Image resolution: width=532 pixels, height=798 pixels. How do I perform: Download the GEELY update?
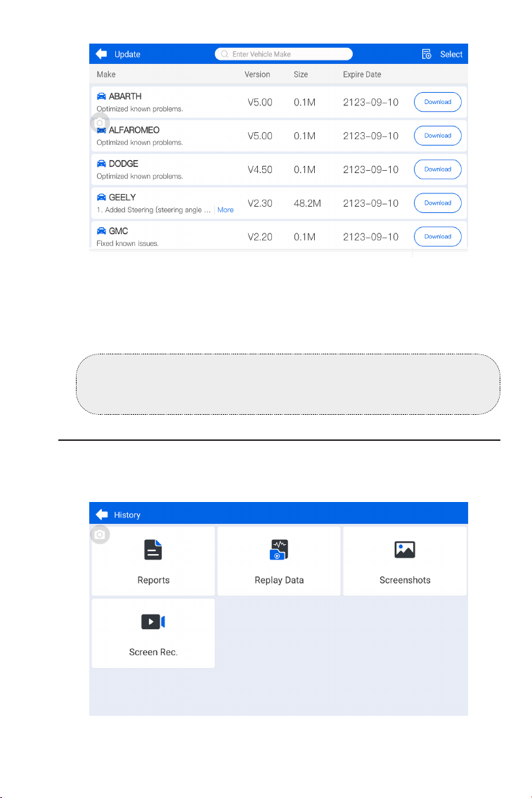[x=437, y=202]
